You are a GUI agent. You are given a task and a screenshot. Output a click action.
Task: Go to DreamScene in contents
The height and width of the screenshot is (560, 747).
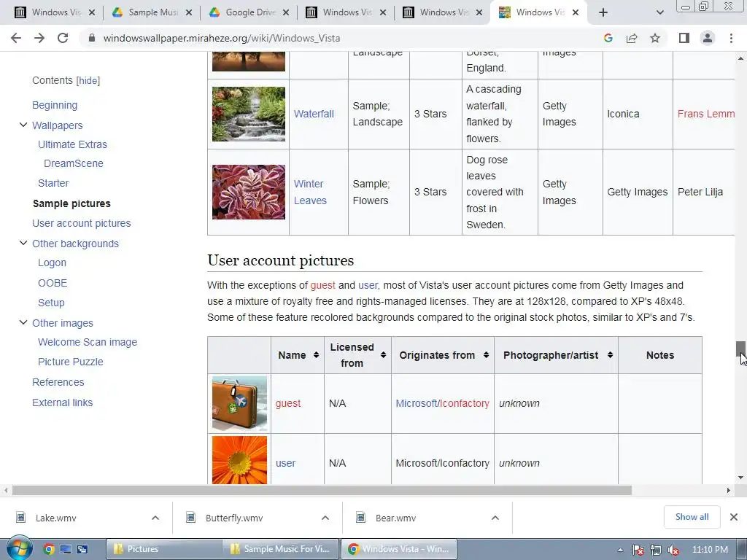pos(74,163)
